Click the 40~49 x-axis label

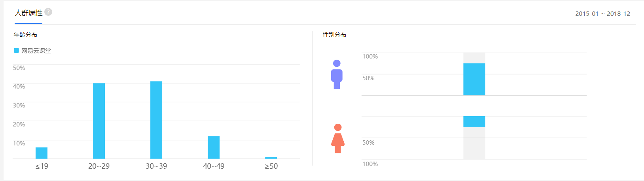point(214,166)
